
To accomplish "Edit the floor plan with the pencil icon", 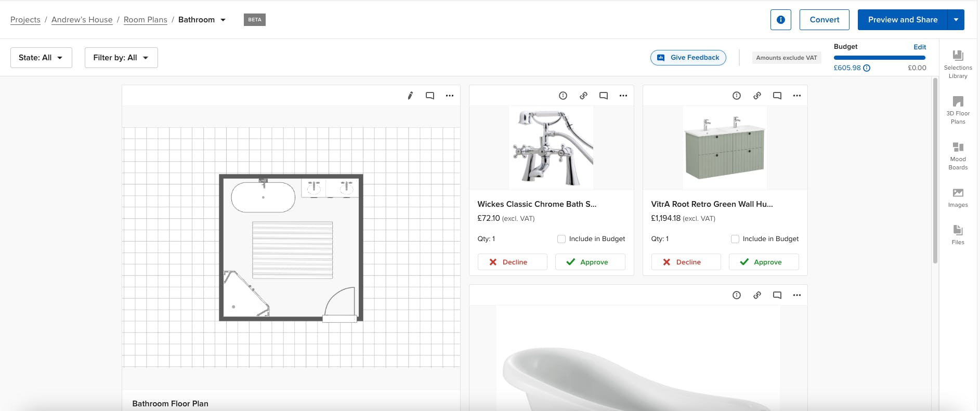I will [410, 96].
